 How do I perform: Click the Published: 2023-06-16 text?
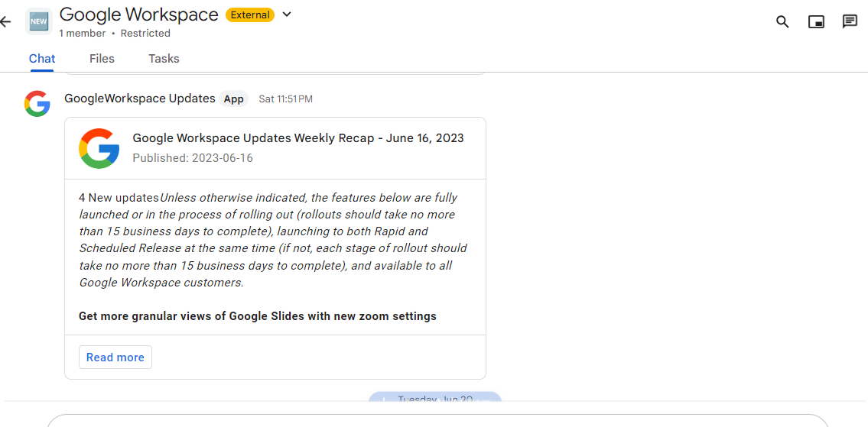pyautogui.click(x=193, y=158)
